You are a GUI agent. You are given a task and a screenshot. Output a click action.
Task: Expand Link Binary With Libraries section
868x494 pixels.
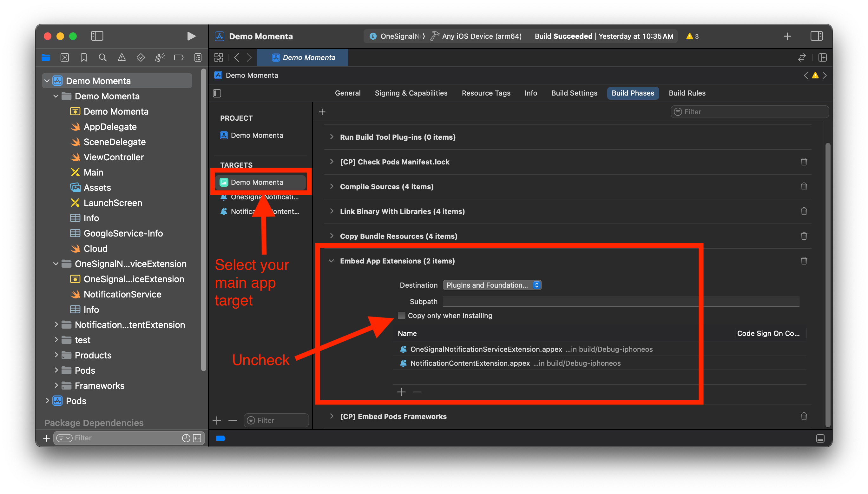[x=332, y=211]
